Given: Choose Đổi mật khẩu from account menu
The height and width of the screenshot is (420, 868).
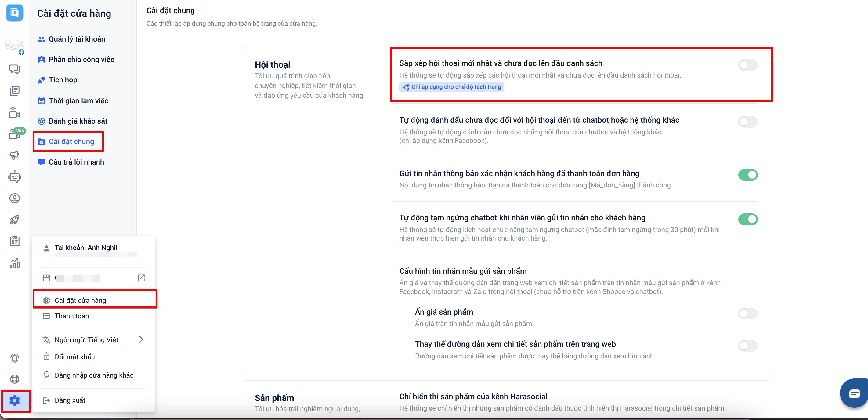Looking at the screenshot, I should [74, 357].
